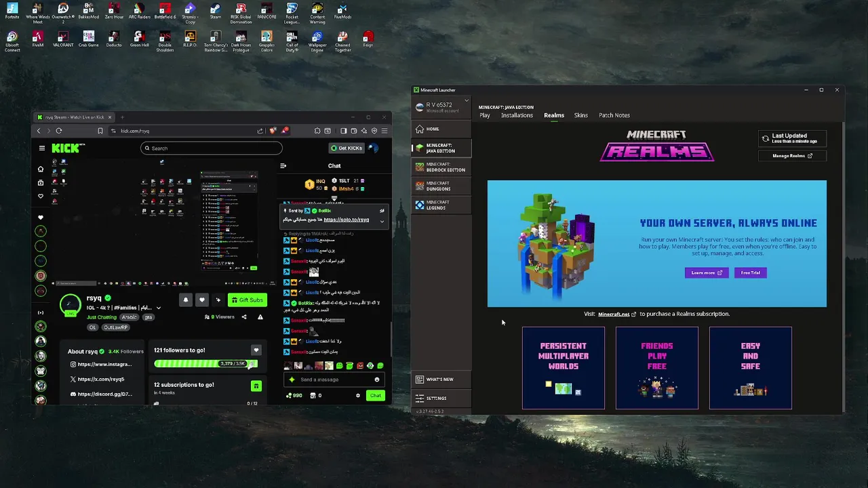
Task: Follow rsyq with the heart button
Action: pos(201,300)
